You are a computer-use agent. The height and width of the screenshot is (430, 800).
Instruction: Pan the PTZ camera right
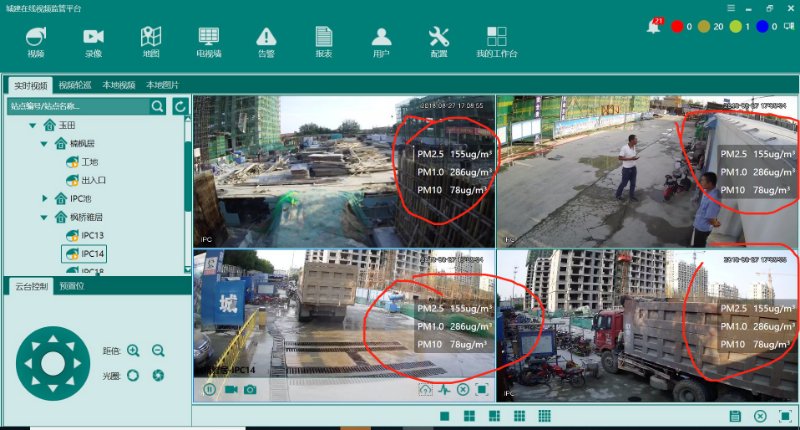[78, 364]
